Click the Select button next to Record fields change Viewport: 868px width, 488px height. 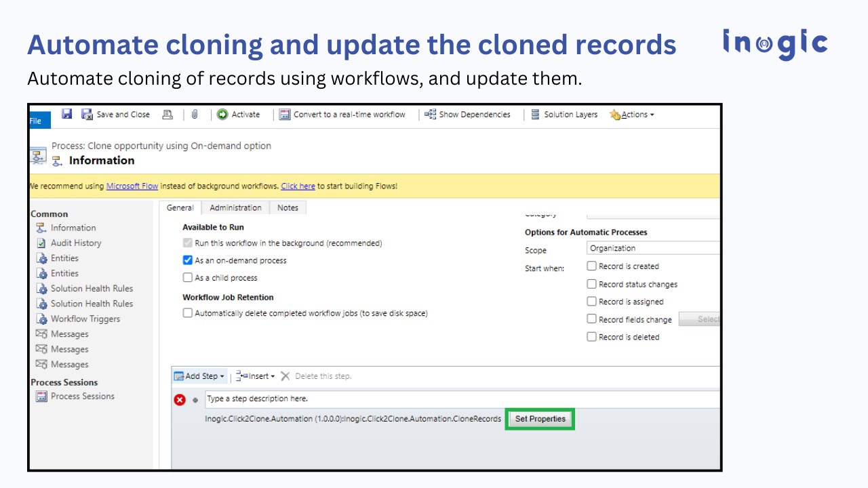[699, 319]
